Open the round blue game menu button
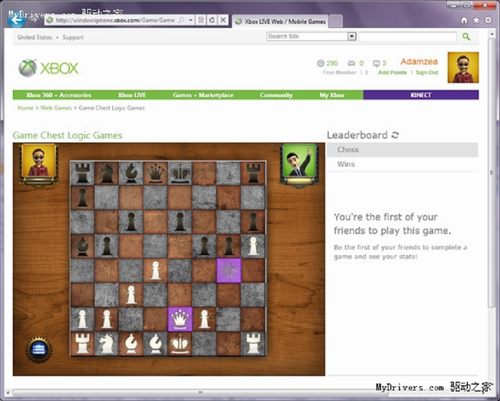 tap(39, 350)
